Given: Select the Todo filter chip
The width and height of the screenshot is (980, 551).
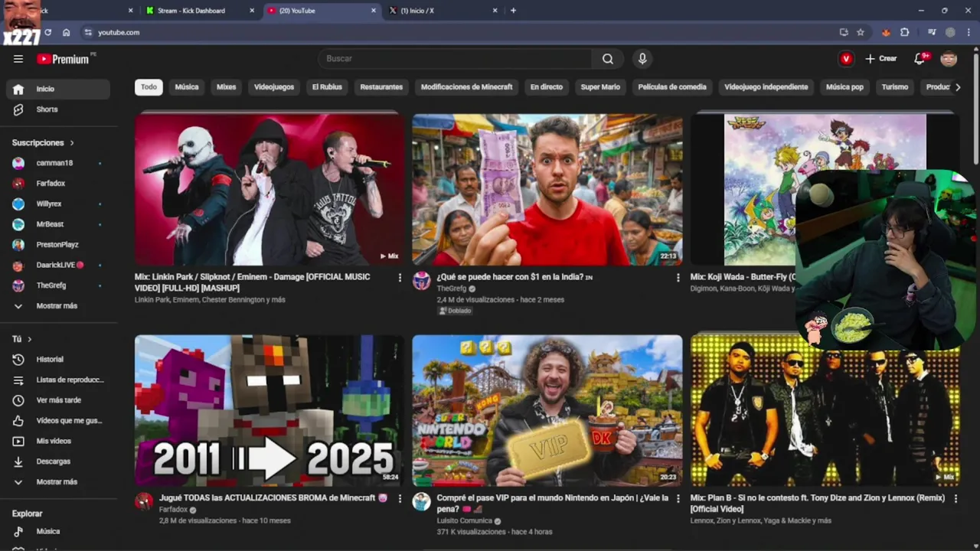Looking at the screenshot, I should point(149,87).
